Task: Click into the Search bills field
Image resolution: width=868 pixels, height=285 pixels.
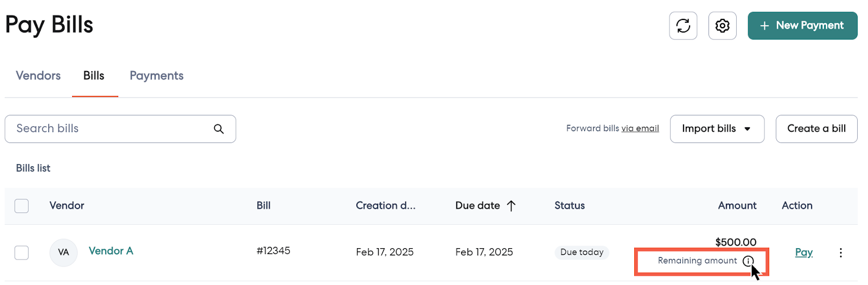Action: (x=108, y=129)
